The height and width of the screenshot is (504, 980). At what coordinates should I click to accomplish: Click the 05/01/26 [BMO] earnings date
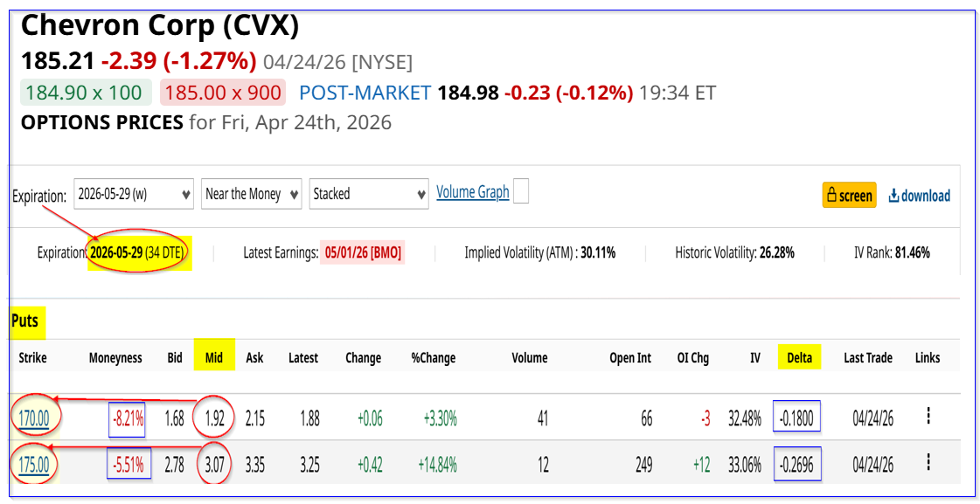coord(364,253)
